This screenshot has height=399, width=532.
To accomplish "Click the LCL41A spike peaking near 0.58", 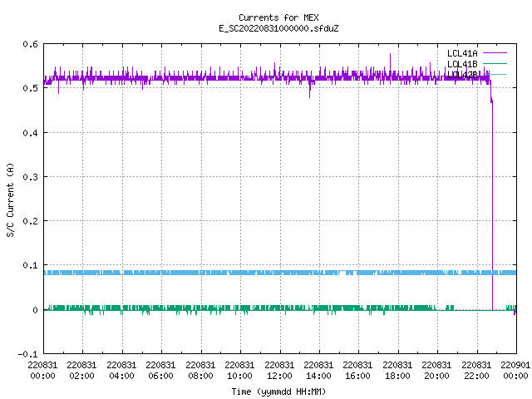I will [x=390, y=63].
